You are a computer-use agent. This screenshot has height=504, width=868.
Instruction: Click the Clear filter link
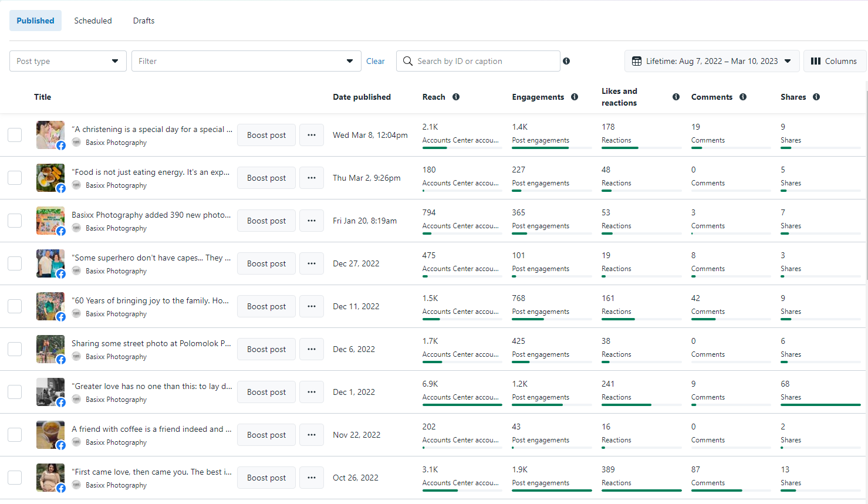(x=376, y=61)
